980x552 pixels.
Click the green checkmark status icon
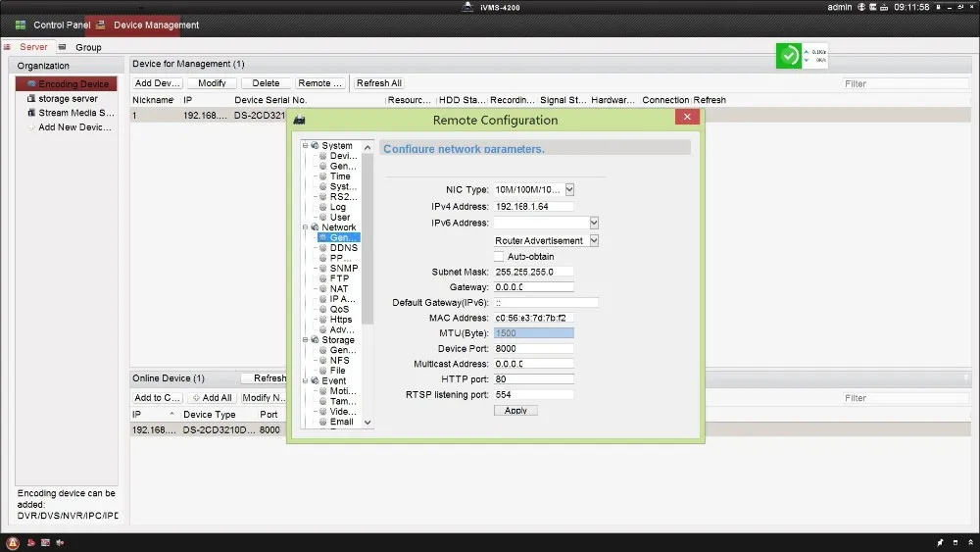click(x=789, y=56)
